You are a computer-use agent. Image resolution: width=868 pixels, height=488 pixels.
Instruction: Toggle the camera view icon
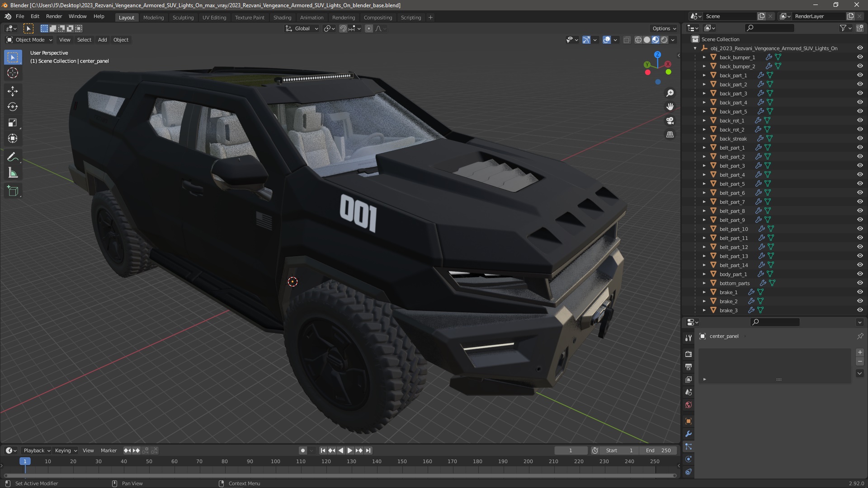[x=670, y=121]
